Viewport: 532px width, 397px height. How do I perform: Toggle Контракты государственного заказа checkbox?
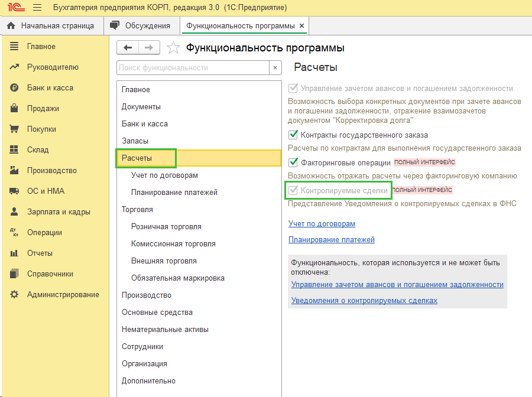tap(293, 135)
